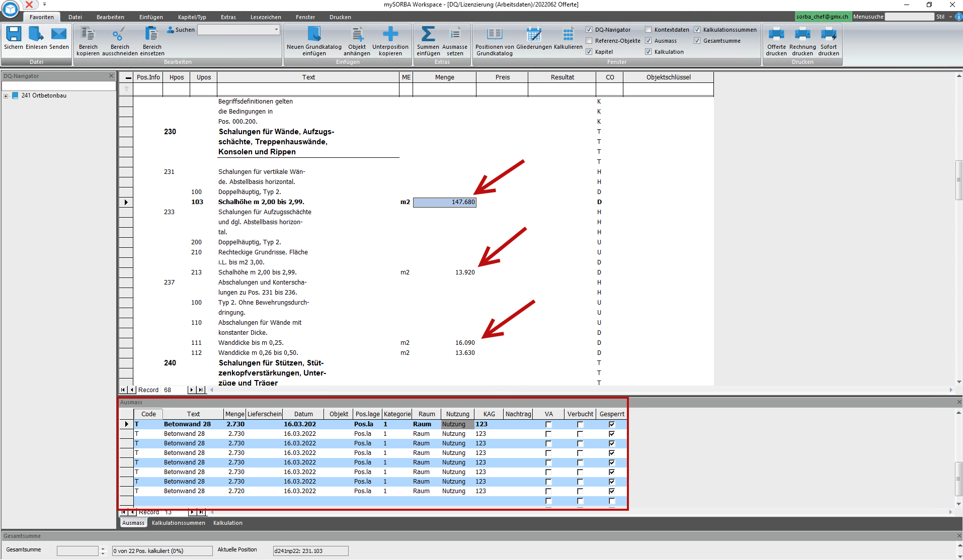The height and width of the screenshot is (560, 963).
Task: Switch to the Kalkulationssummen bottom tab
Action: pyautogui.click(x=178, y=523)
